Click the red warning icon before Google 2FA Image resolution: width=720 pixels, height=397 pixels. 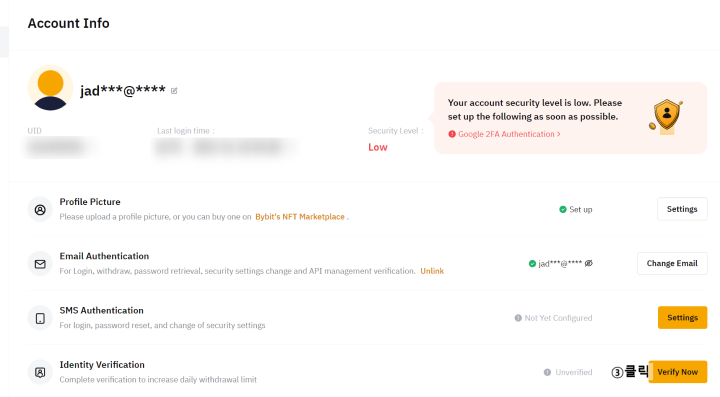click(452, 134)
